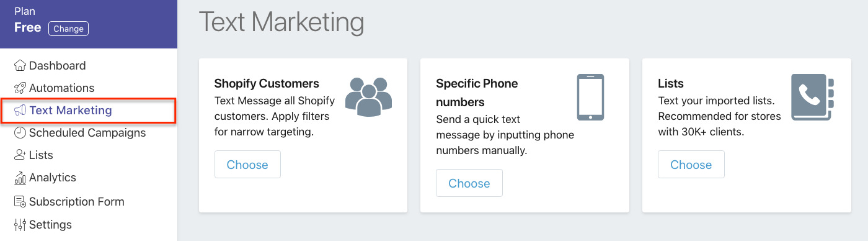Click the Lists person-plus icon

tap(20, 155)
